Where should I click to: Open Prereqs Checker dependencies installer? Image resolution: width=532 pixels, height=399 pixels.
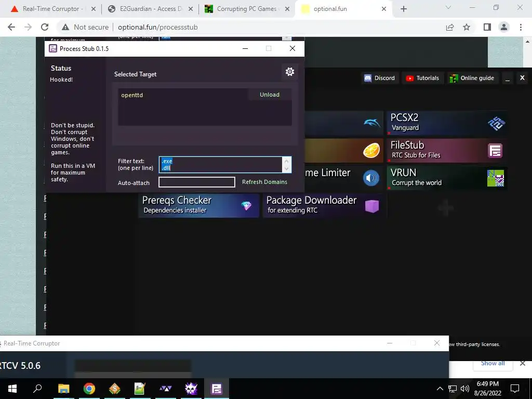click(x=199, y=205)
